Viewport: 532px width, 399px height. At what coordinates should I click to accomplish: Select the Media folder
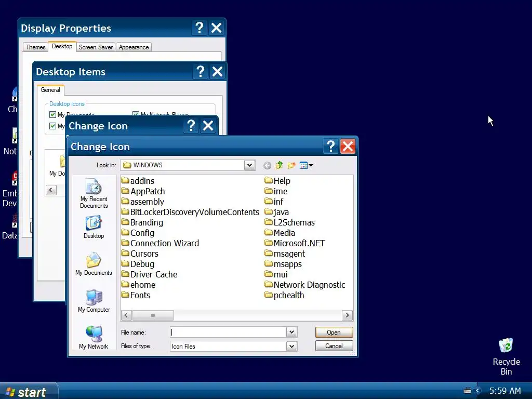280,233
